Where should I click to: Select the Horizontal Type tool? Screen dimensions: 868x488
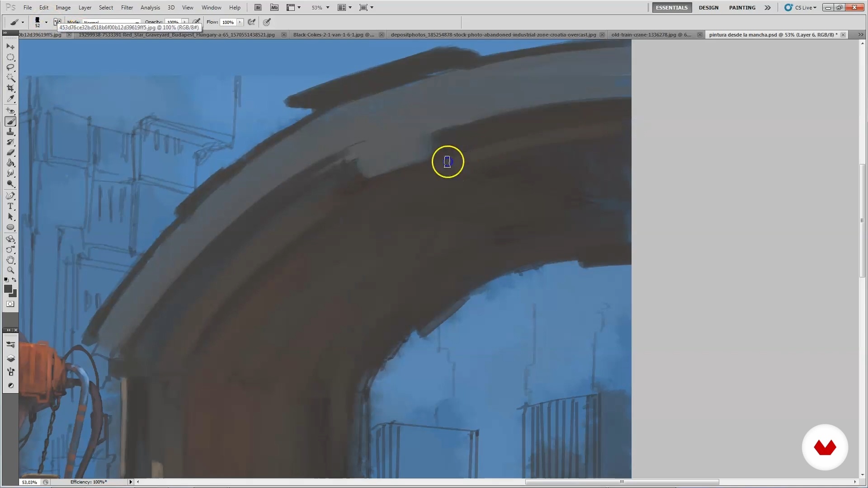point(10,206)
